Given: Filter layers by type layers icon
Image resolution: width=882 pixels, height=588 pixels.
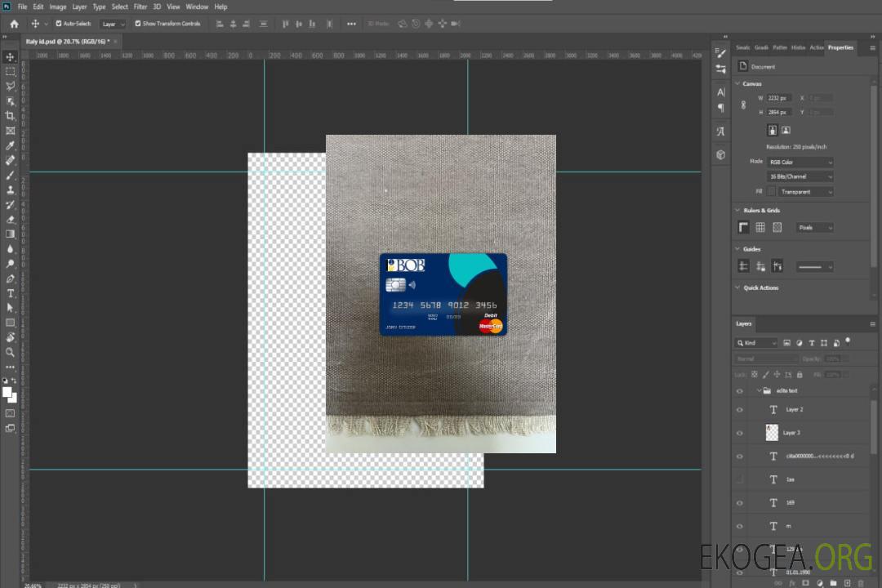Looking at the screenshot, I should tap(812, 343).
